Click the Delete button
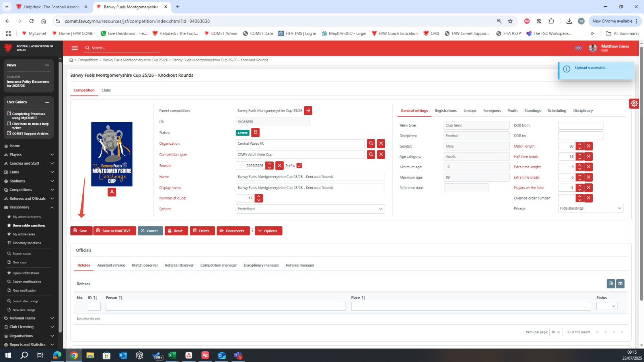 coord(202,231)
